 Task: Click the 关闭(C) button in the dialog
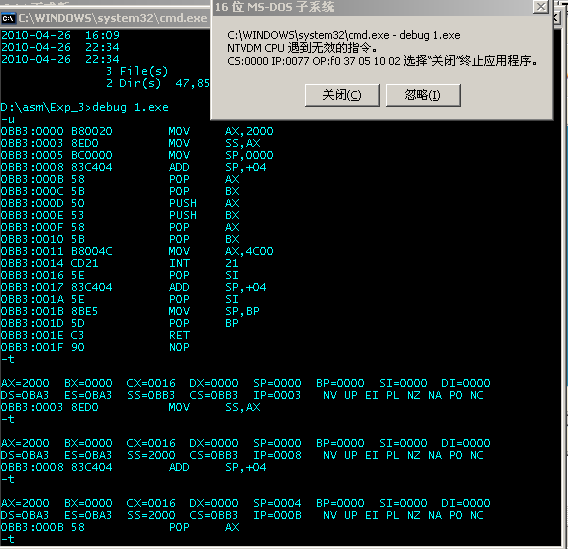(x=342, y=95)
